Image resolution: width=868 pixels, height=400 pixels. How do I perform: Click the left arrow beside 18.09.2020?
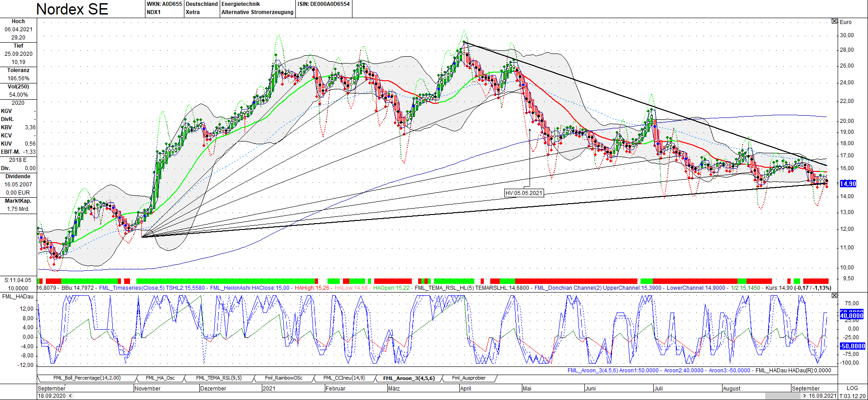[70, 396]
